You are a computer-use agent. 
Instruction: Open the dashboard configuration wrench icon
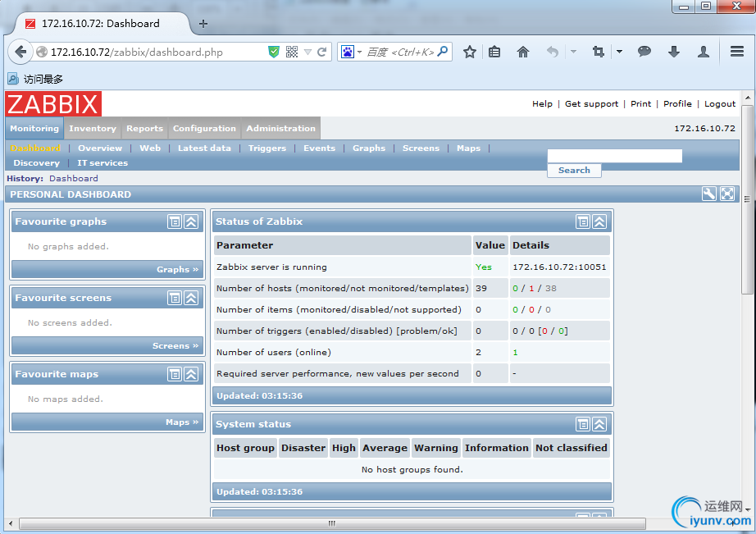pyautogui.click(x=708, y=194)
